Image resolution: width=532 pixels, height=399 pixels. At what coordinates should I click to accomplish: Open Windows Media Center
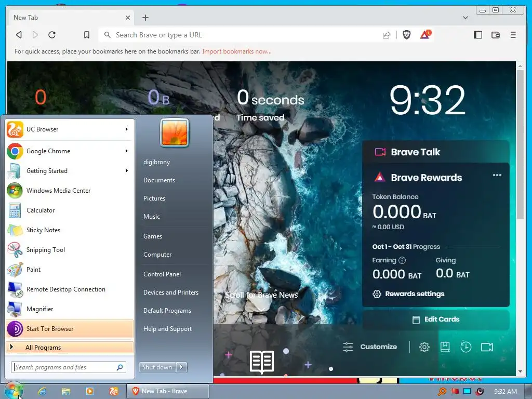(x=70, y=190)
